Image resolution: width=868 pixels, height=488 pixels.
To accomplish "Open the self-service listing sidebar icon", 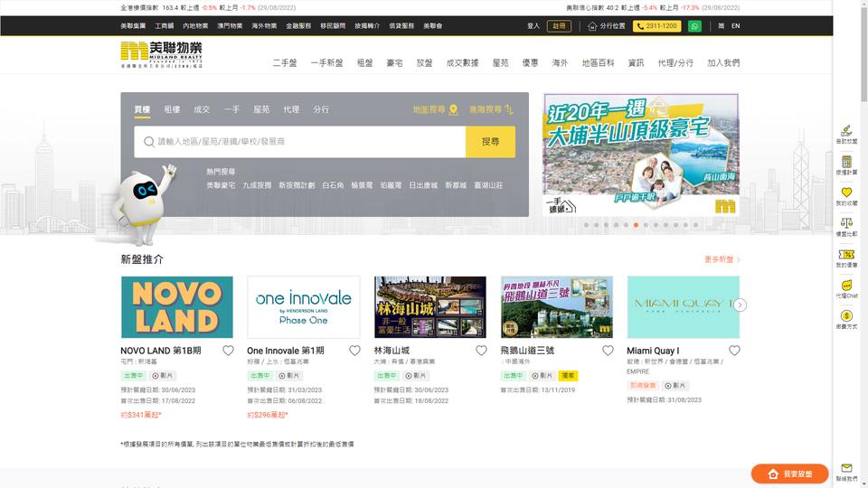I will pyautogui.click(x=846, y=135).
